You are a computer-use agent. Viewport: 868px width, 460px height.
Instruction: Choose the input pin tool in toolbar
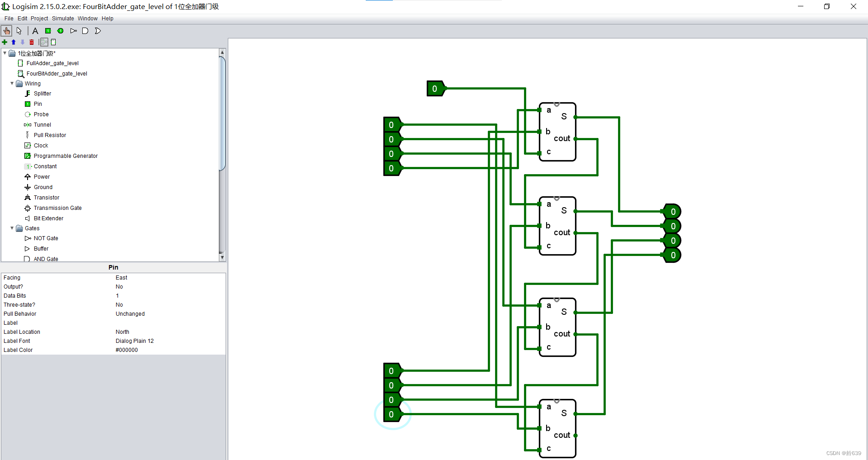(48, 31)
